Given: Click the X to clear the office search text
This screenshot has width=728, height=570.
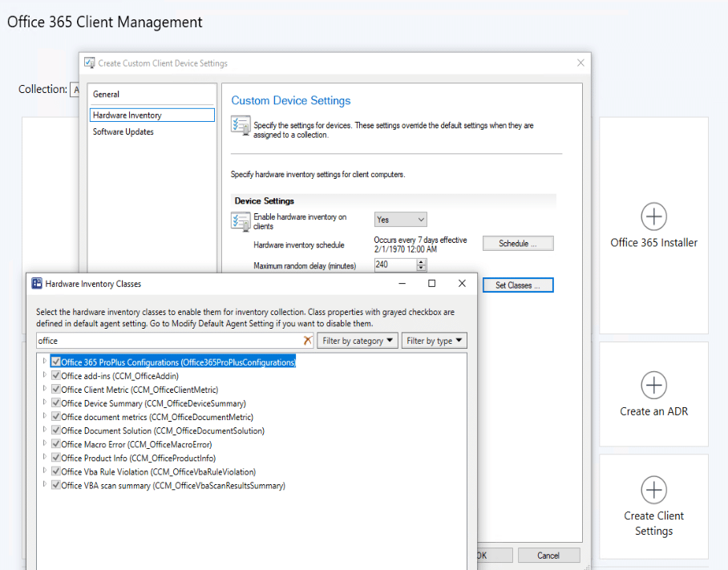Looking at the screenshot, I should pyautogui.click(x=307, y=340).
